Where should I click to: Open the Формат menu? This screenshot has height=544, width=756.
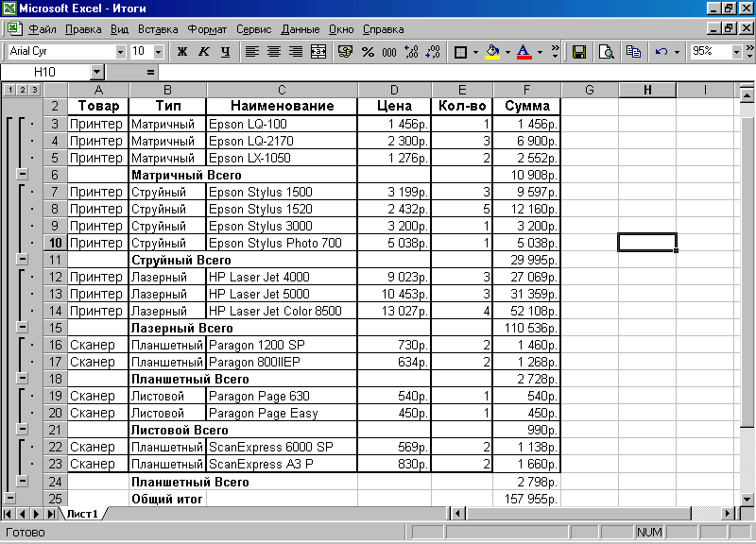tap(207, 29)
